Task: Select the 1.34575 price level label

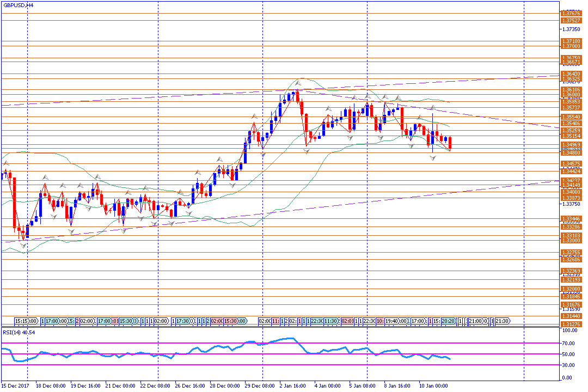Action: coord(571,164)
